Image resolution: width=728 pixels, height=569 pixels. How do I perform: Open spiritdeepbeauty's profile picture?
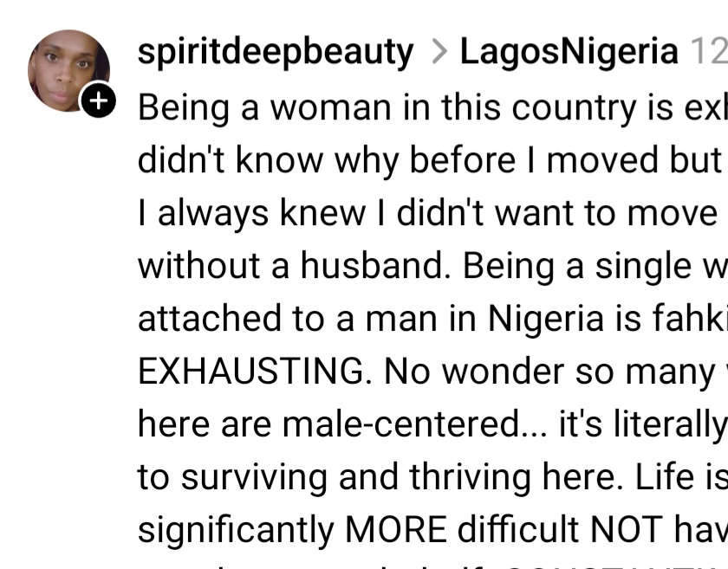coord(68,70)
